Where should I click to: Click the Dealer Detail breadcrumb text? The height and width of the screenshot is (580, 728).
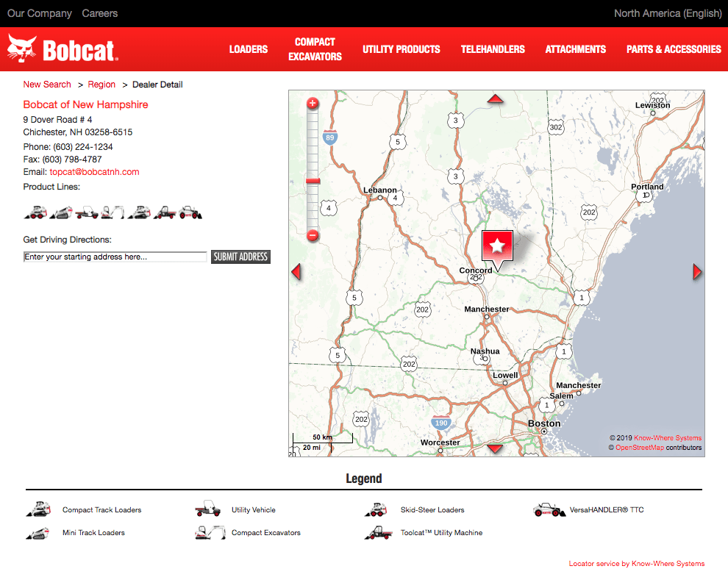point(157,85)
